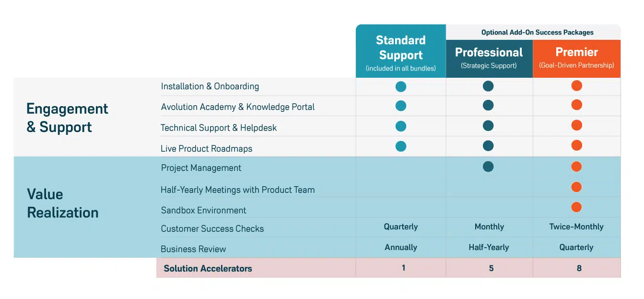
Task: Click Twice-Monthly in Customer Success Checks row
Action: tap(576, 227)
